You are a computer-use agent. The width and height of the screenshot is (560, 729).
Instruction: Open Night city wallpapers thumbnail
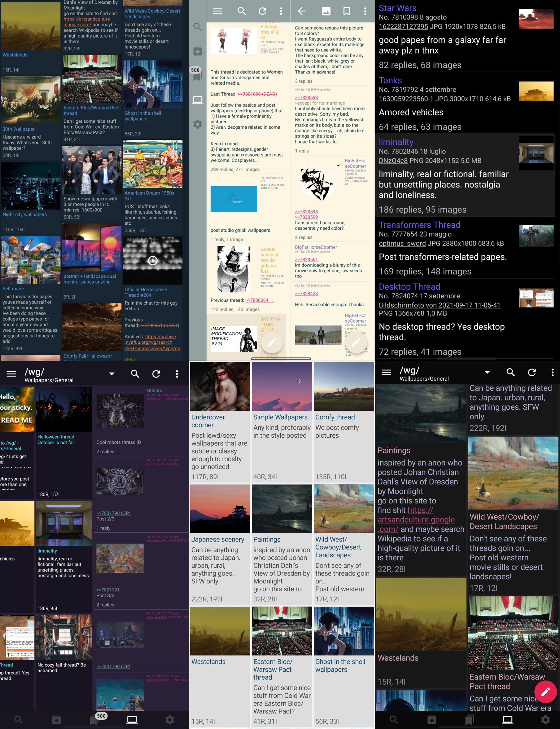pyautogui.click(x=31, y=186)
